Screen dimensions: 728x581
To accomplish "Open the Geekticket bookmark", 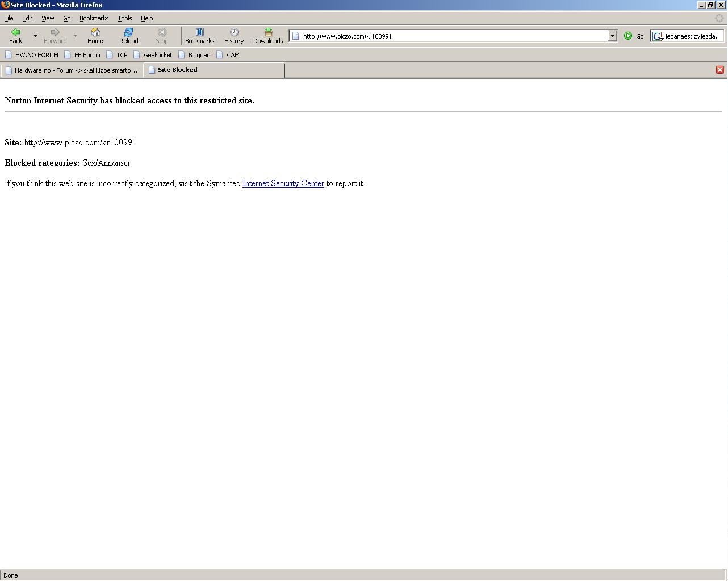I will point(152,55).
